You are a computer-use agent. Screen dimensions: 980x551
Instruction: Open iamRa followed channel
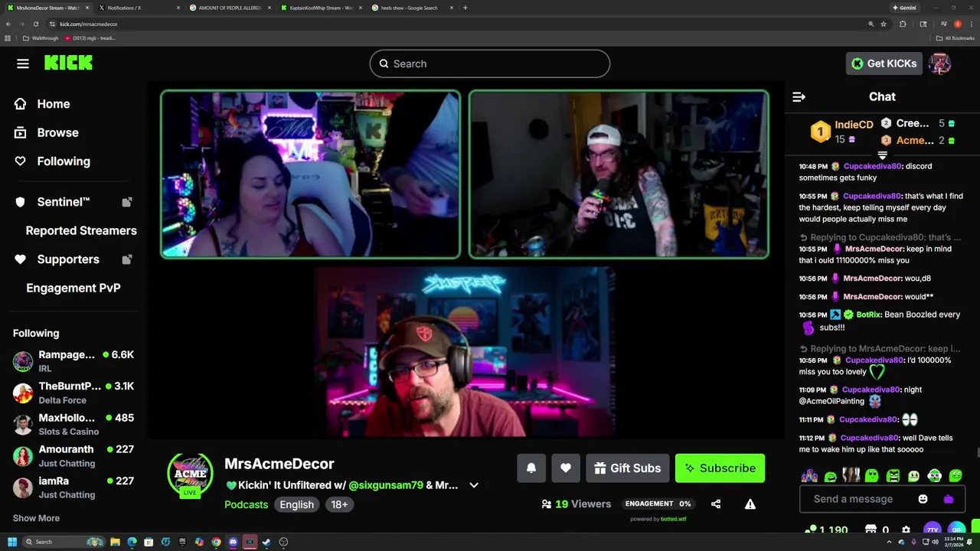click(73, 487)
